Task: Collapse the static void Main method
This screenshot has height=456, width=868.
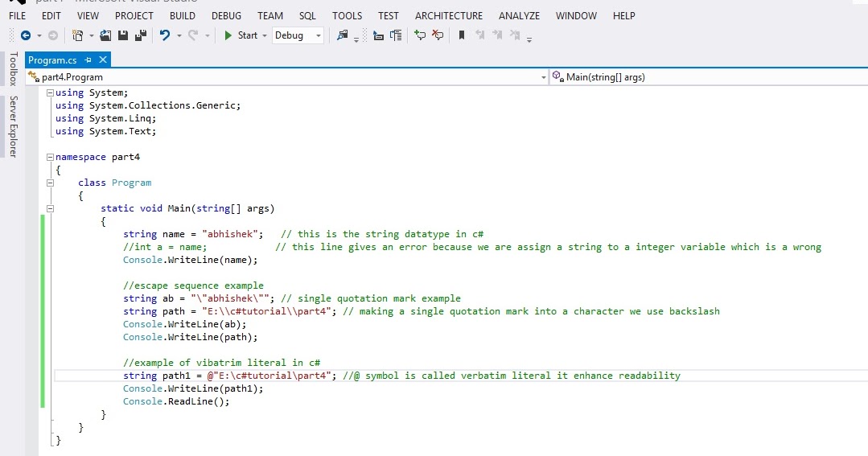Action: tap(51, 208)
